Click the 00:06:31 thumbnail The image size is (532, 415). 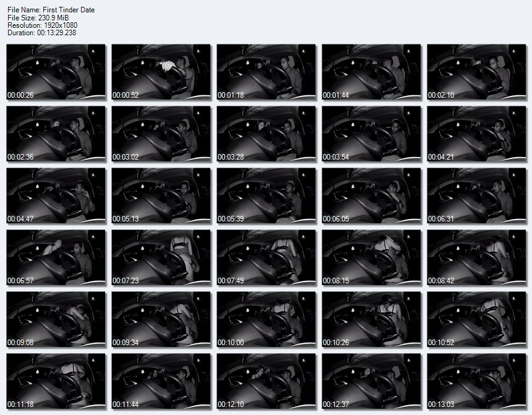pyautogui.click(x=477, y=196)
